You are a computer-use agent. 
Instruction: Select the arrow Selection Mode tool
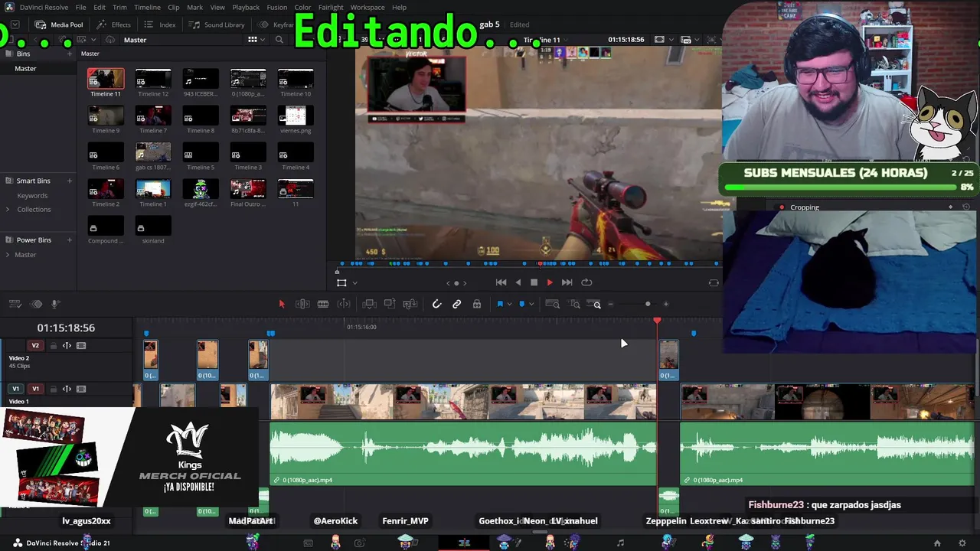pos(282,304)
